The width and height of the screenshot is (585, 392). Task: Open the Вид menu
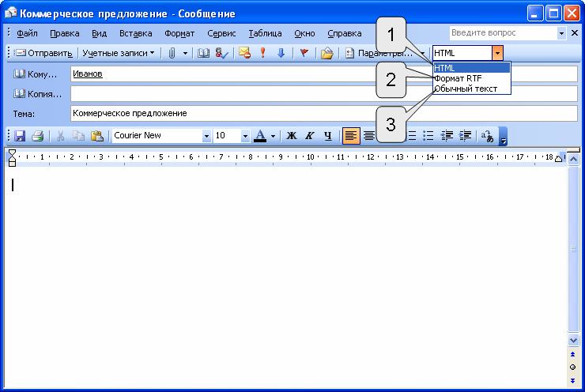(100, 33)
